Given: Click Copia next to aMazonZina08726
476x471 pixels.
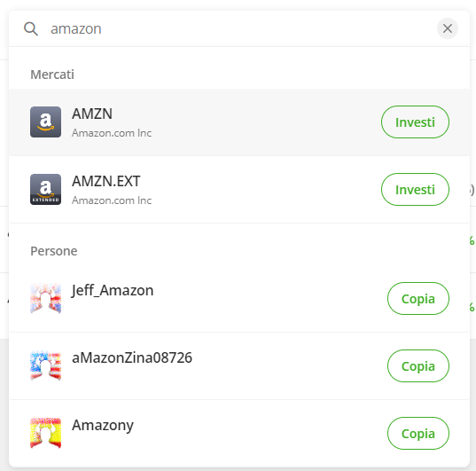Looking at the screenshot, I should click(418, 365).
